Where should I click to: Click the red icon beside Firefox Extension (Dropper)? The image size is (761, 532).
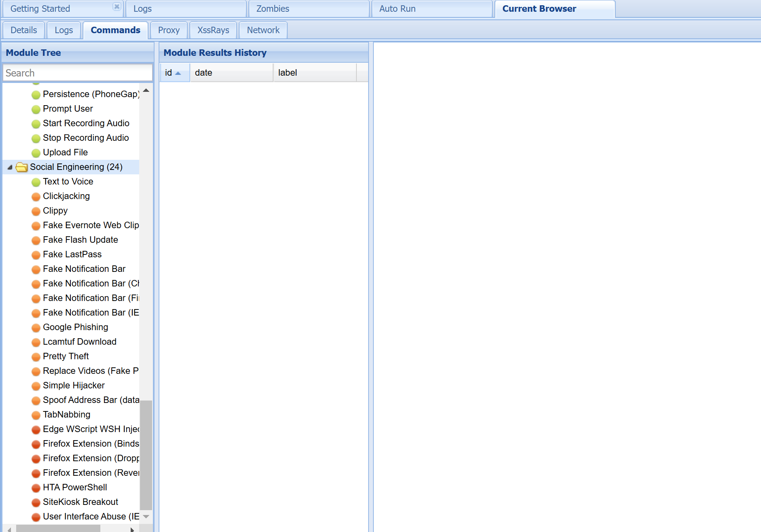click(x=36, y=459)
